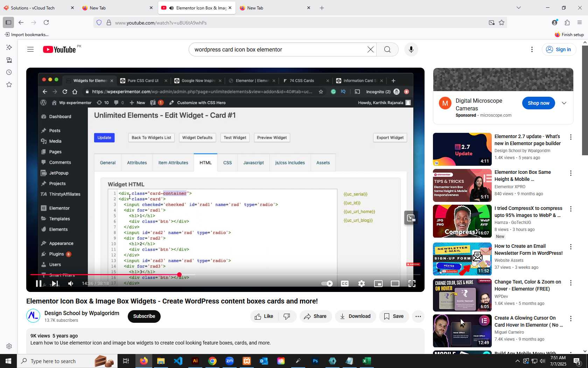The width and height of the screenshot is (588, 368).
Task: Switch to the first New Tab
Action: coord(117,8)
